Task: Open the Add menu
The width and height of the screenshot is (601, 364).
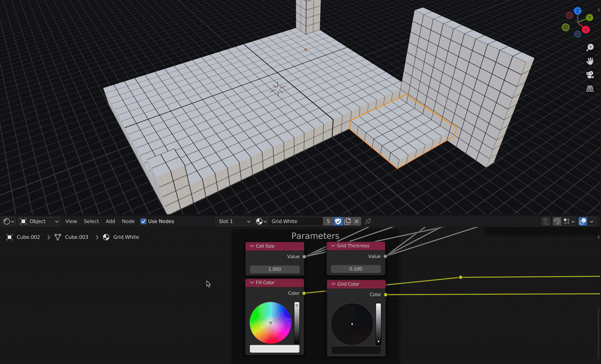Action: [110, 221]
